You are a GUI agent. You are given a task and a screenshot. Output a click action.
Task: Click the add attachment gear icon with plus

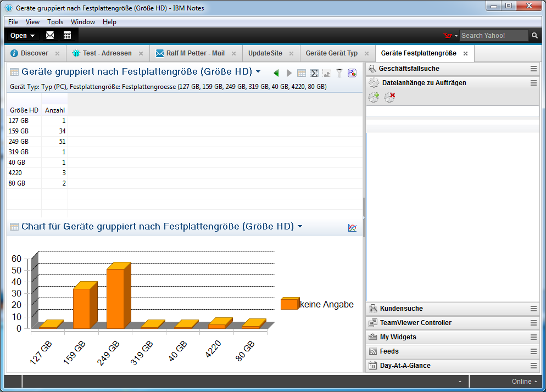tap(374, 97)
